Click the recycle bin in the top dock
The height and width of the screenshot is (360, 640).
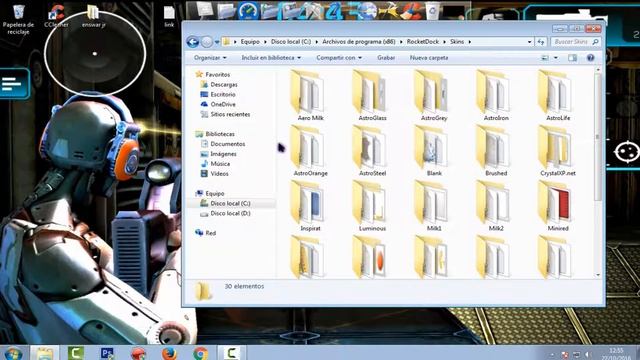point(433,11)
